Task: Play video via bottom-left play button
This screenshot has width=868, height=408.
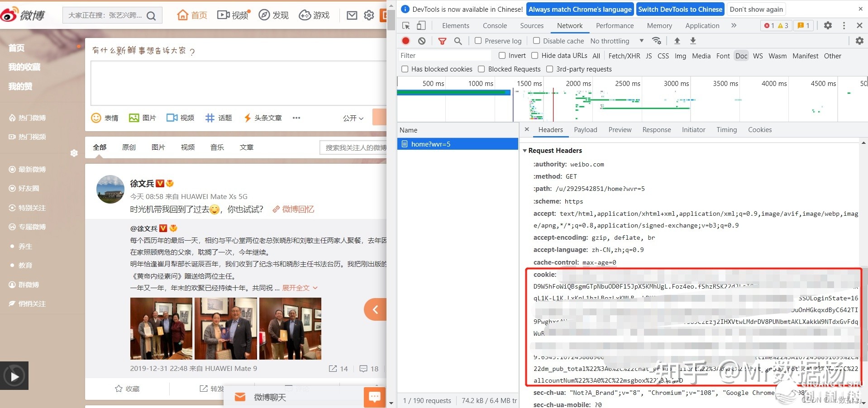Action: tap(14, 376)
